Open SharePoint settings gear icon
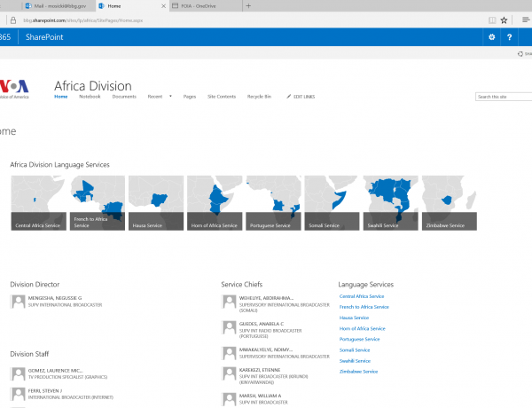The image size is (532, 408). pos(491,37)
